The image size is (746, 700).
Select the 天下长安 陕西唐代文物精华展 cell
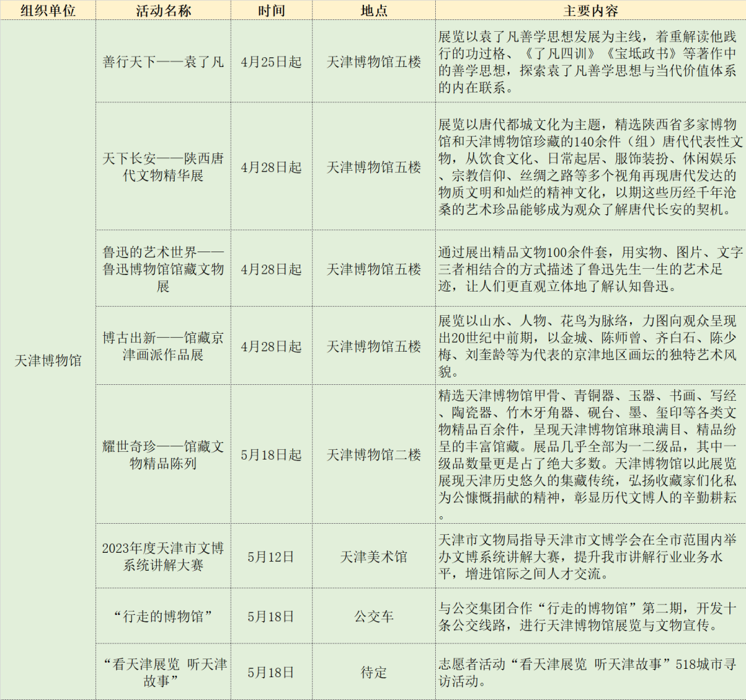(163, 167)
